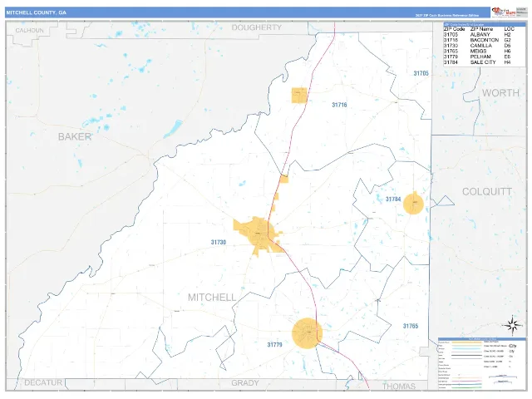This screenshot has width=532, height=399.
Task: Select the orange Baconton city square marker
Action: 299,96
